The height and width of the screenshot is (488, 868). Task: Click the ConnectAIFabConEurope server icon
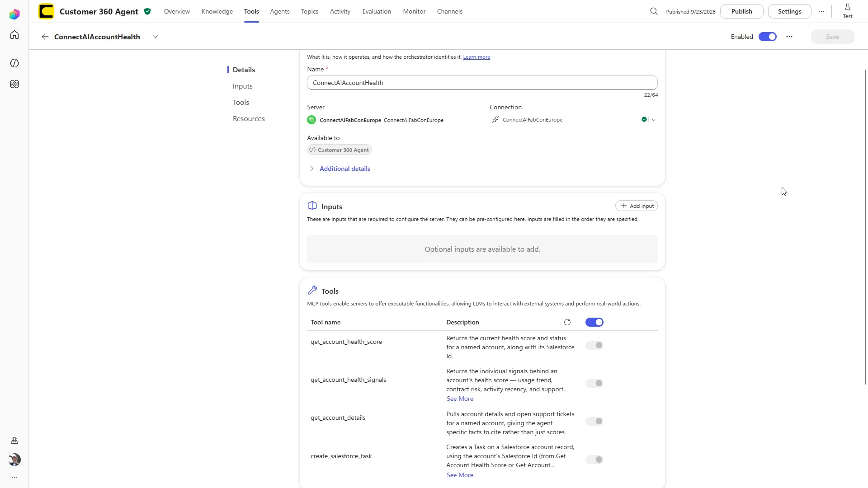tap(311, 120)
